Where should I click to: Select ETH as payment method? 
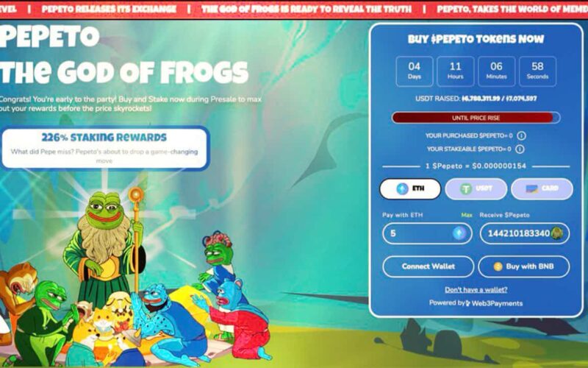point(410,188)
